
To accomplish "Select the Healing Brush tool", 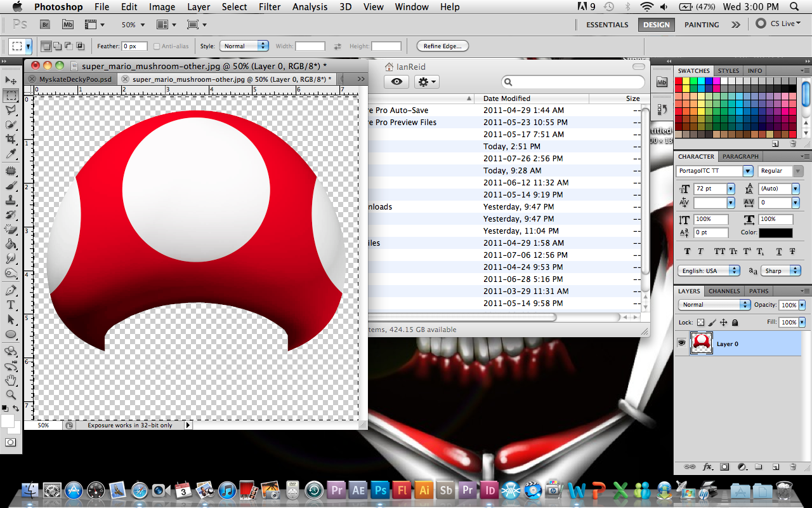I will coord(11,171).
